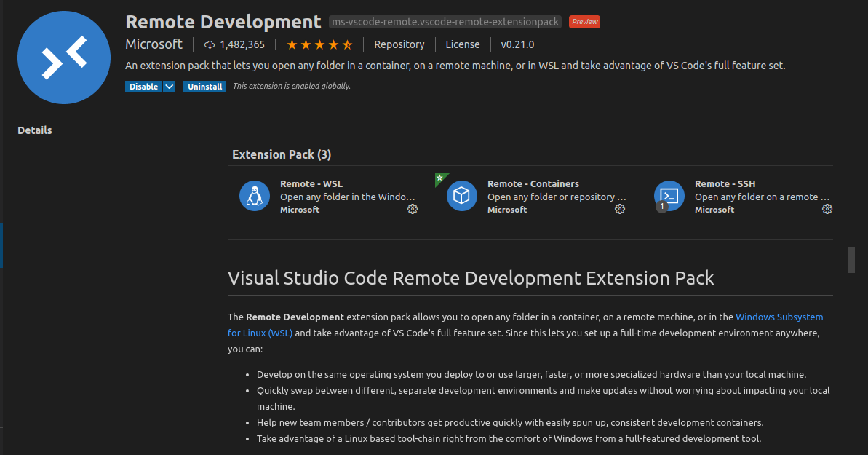Screen dimensions: 868x455
Task: Click the Remote Development extension logo
Action: click(x=63, y=58)
